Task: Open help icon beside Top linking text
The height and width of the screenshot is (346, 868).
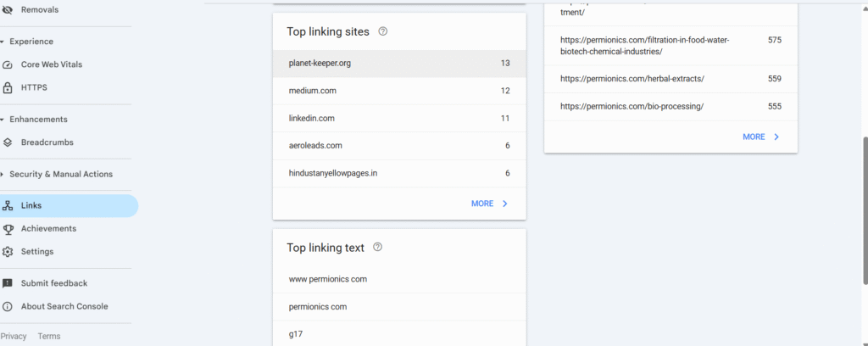Action: pos(378,248)
